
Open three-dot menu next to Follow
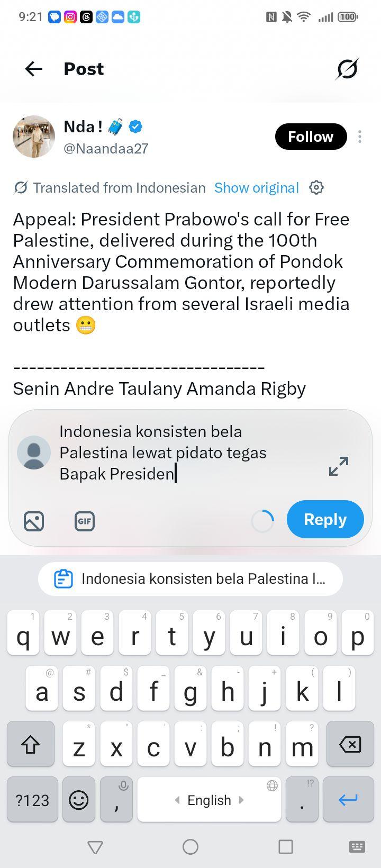pos(360,137)
